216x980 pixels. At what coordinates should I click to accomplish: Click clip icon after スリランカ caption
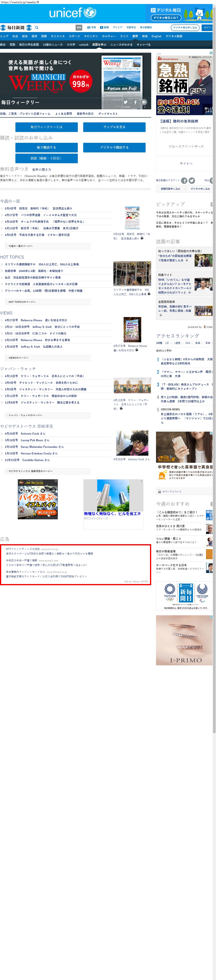[x=149, y=294]
